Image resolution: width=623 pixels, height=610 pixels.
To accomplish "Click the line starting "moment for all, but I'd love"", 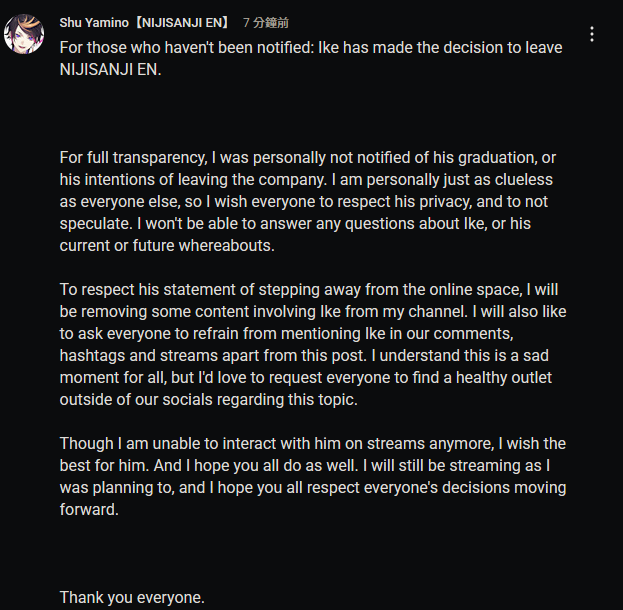I will point(306,378).
